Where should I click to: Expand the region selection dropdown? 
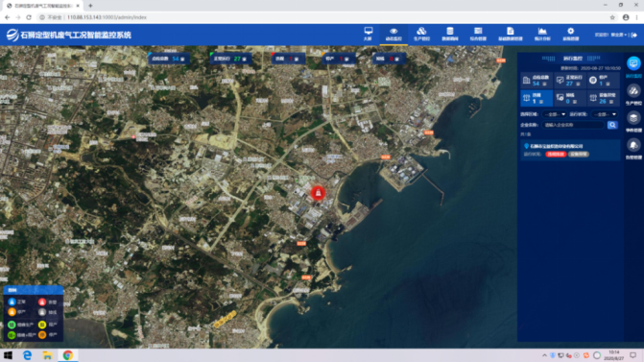(x=555, y=114)
